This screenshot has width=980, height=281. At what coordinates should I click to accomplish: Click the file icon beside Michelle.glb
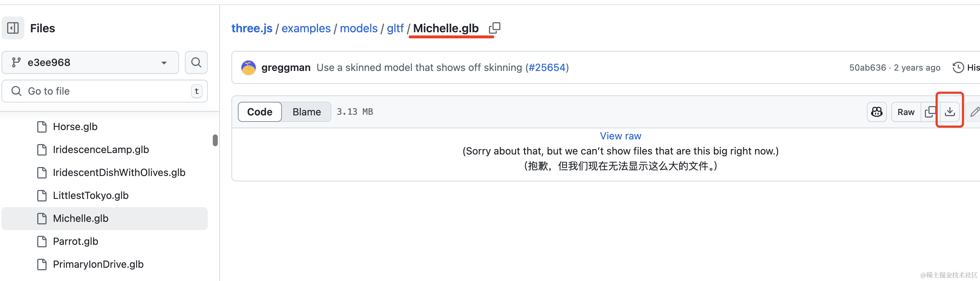click(42, 219)
